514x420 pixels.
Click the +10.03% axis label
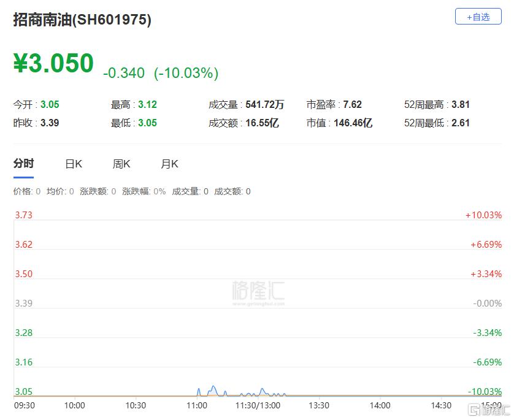tap(484, 215)
